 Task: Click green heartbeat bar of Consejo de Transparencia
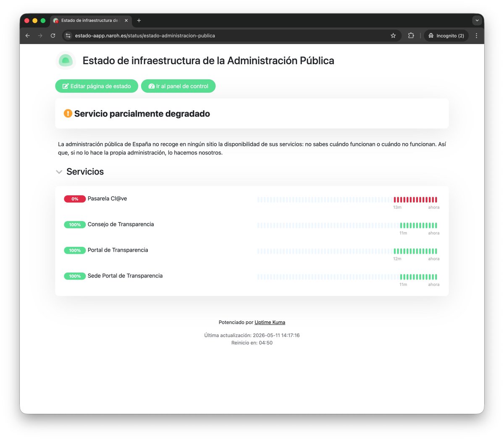(x=419, y=225)
